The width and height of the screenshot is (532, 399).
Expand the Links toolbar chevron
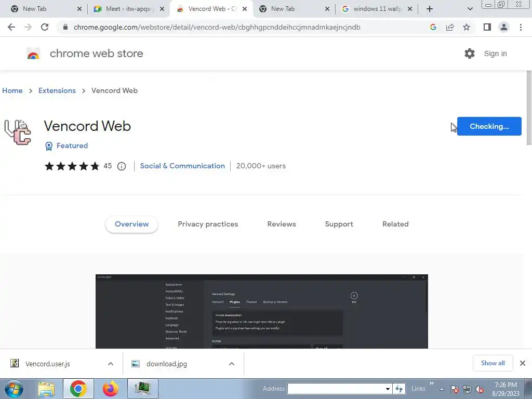[432, 383]
